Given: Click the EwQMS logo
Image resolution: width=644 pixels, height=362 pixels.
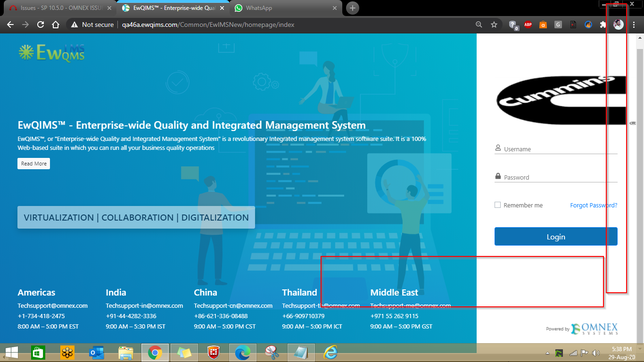Looking at the screenshot, I should point(51,53).
